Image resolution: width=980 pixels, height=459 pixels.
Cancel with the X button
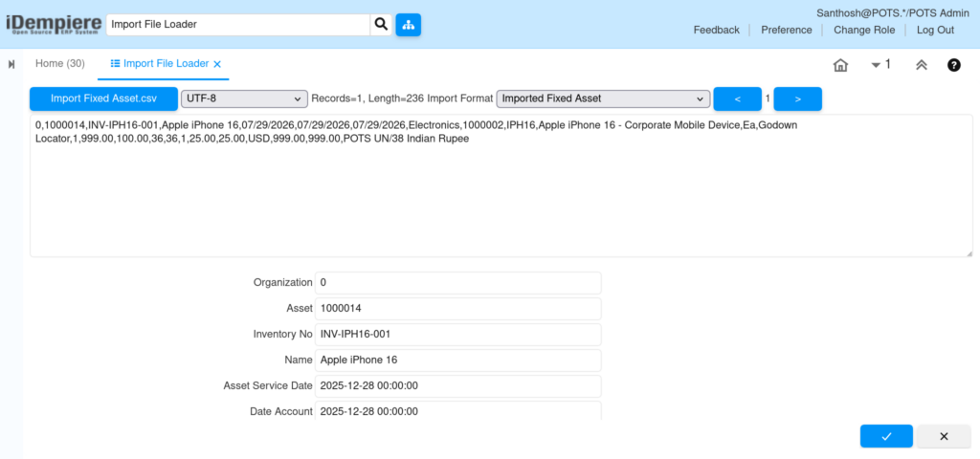click(944, 436)
